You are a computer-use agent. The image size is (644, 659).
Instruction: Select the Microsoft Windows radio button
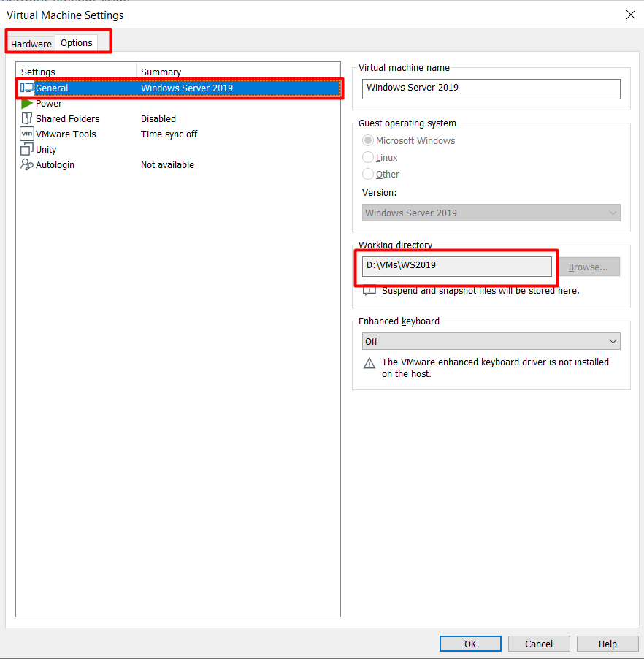tap(369, 140)
